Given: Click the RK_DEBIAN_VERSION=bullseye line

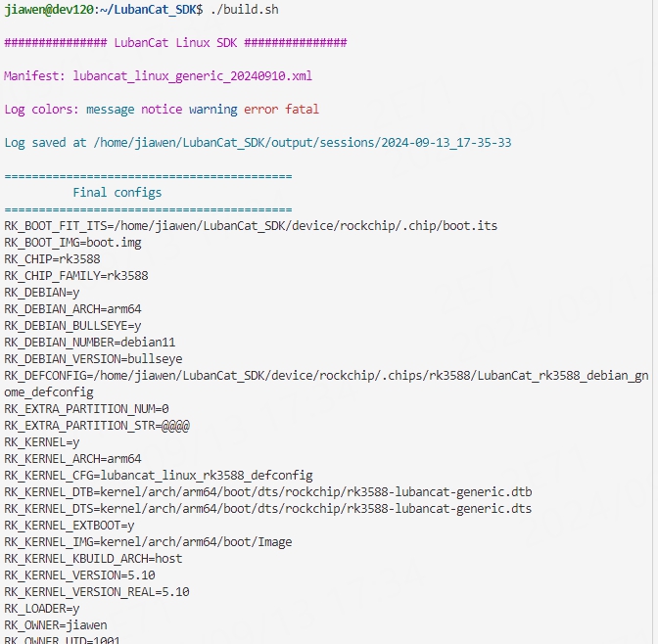Looking at the screenshot, I should point(94,359).
